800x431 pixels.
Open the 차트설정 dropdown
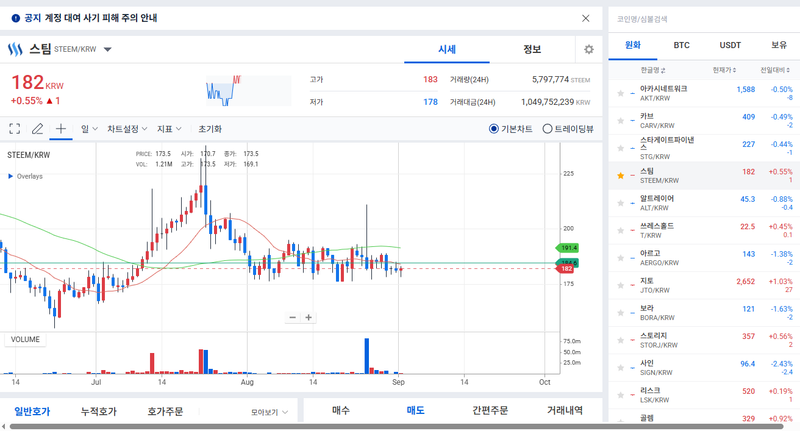click(x=127, y=129)
